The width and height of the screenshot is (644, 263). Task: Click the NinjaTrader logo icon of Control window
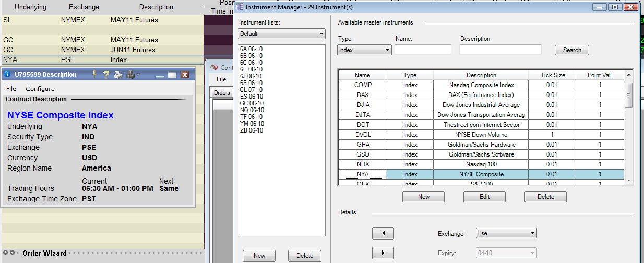pos(213,68)
